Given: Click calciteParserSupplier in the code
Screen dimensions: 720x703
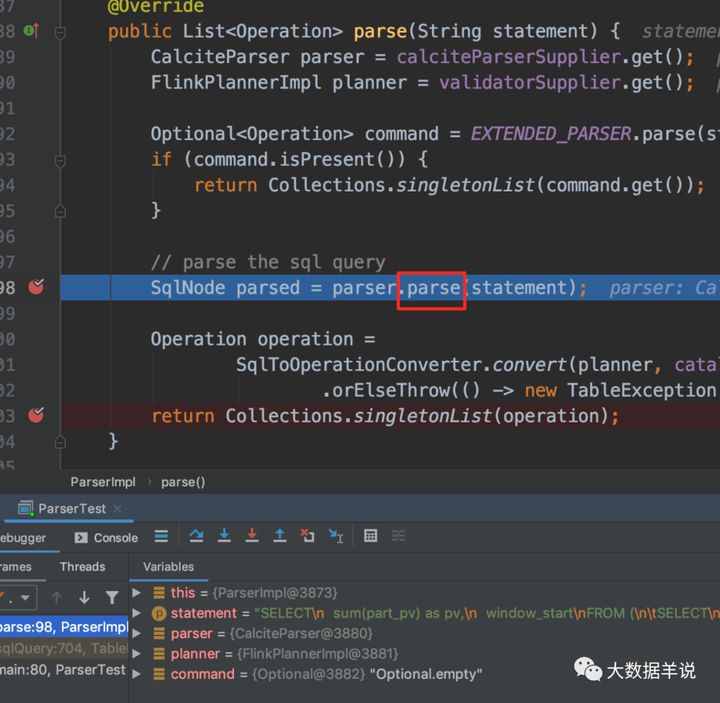Looking at the screenshot, I should tap(508, 57).
